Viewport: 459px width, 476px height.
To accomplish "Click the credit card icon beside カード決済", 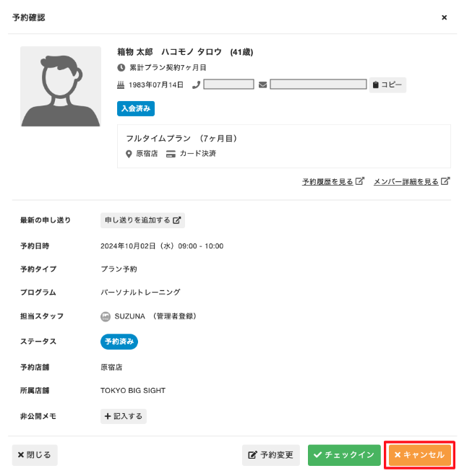I will (x=171, y=154).
